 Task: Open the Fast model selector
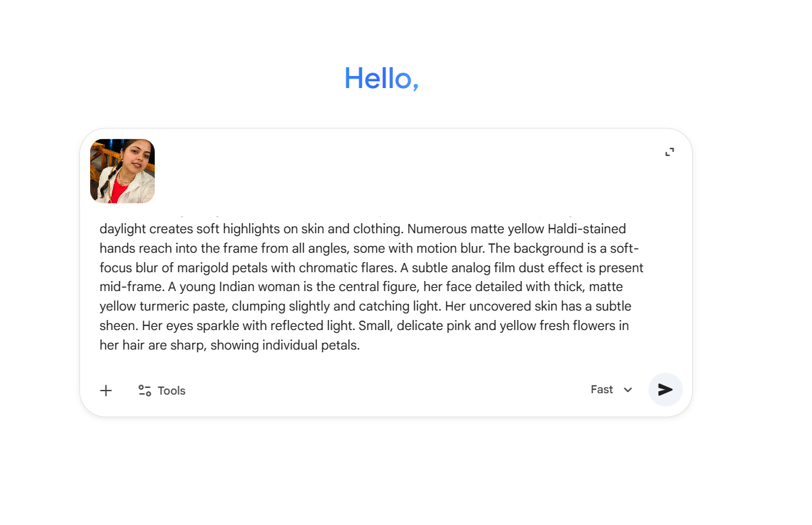[x=602, y=390]
